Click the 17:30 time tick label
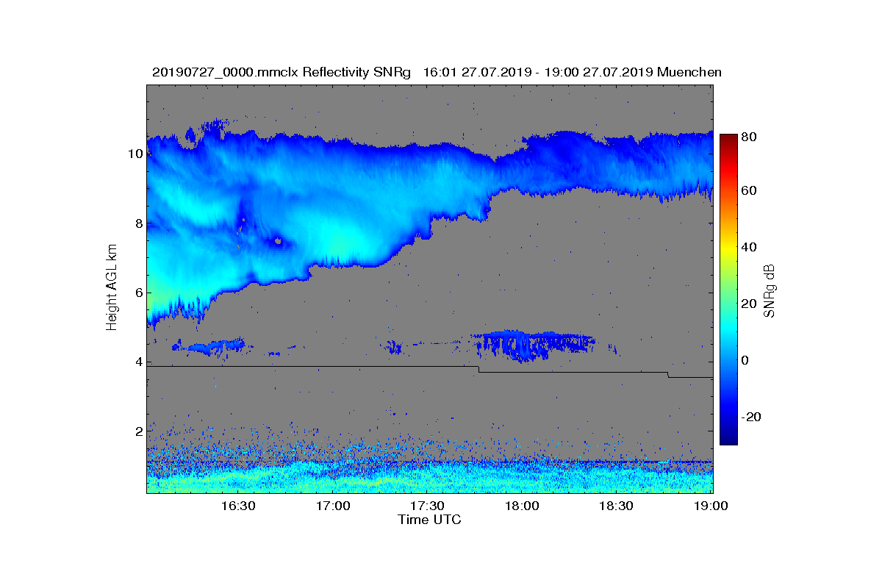Image resolution: width=882 pixels, height=588 pixels. tap(428, 506)
